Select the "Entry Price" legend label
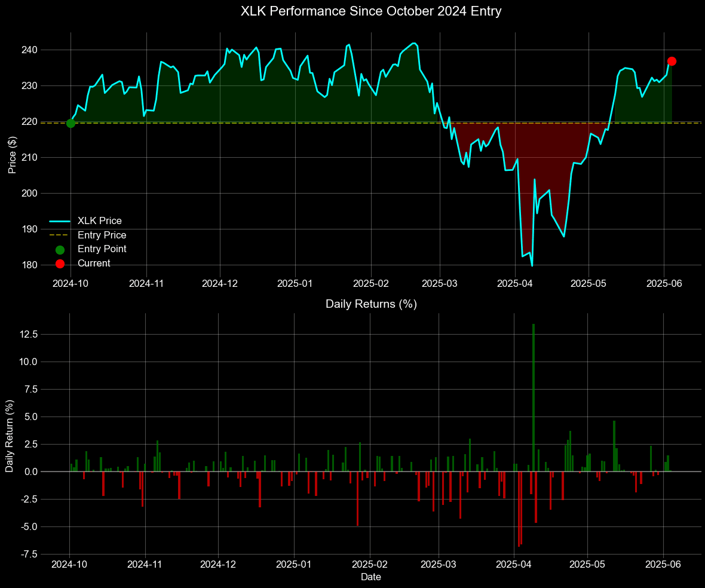Screen dimensions: 705x588 [x=102, y=235]
